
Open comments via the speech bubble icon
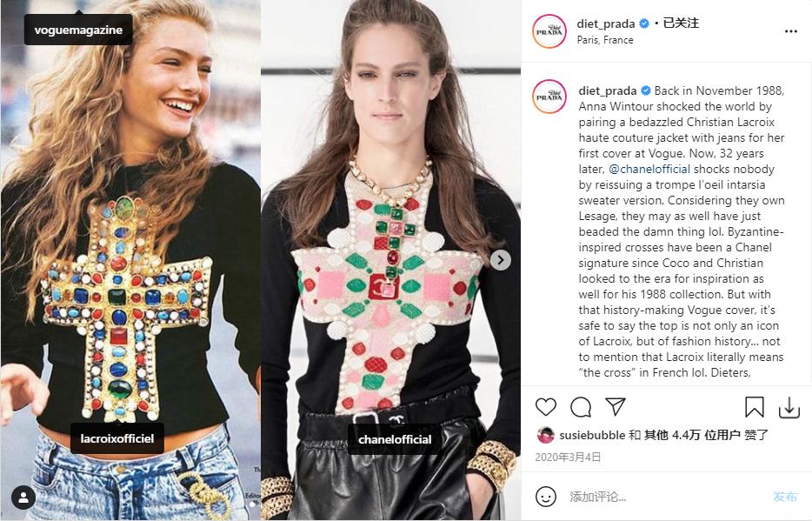tap(581, 407)
